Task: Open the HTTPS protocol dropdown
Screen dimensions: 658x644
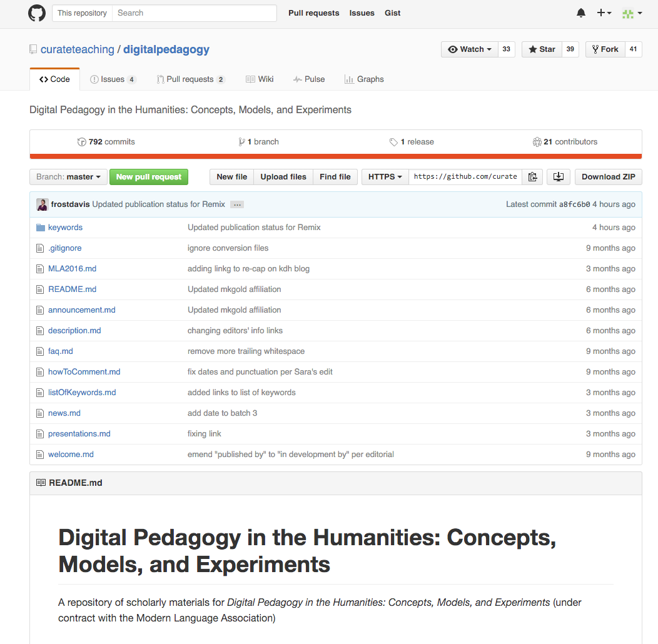Action: point(385,177)
